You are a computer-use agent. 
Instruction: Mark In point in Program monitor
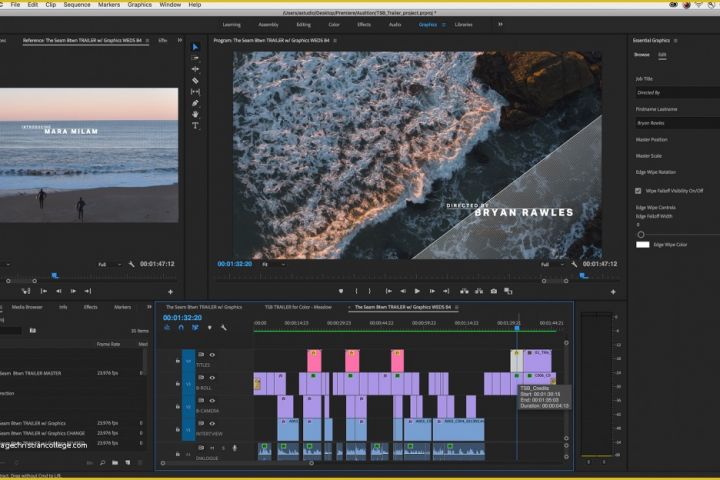(356, 291)
